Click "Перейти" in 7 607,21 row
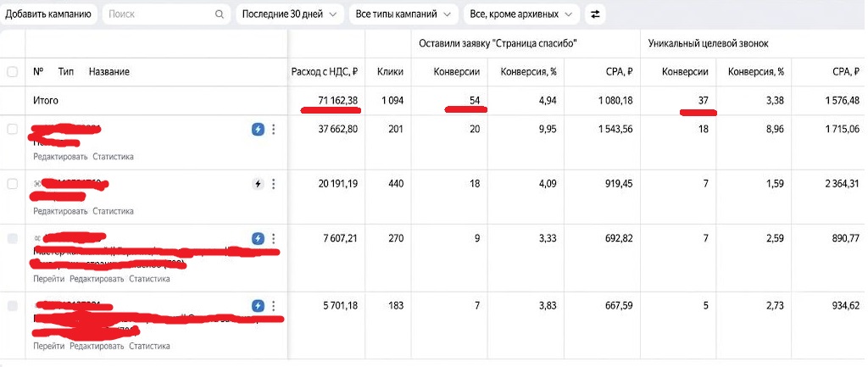 (x=48, y=279)
